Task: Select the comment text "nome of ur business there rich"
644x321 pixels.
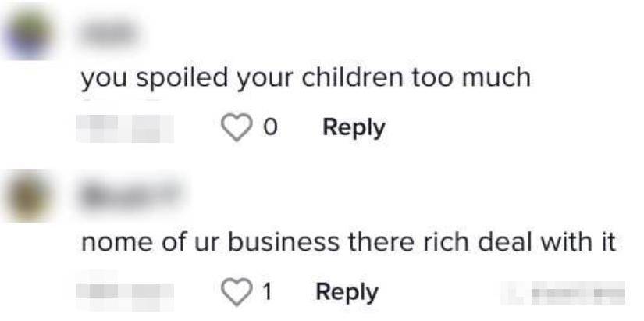Action: coord(275,242)
